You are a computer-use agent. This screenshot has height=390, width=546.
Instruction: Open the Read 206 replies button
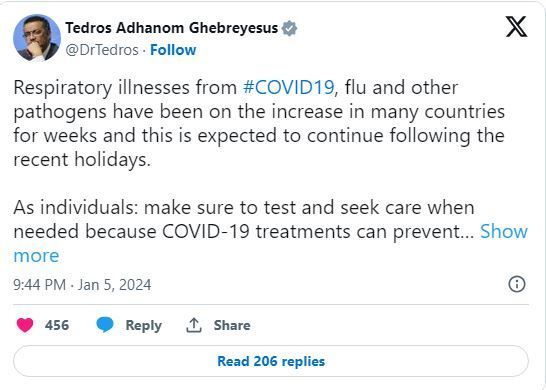[x=271, y=361]
